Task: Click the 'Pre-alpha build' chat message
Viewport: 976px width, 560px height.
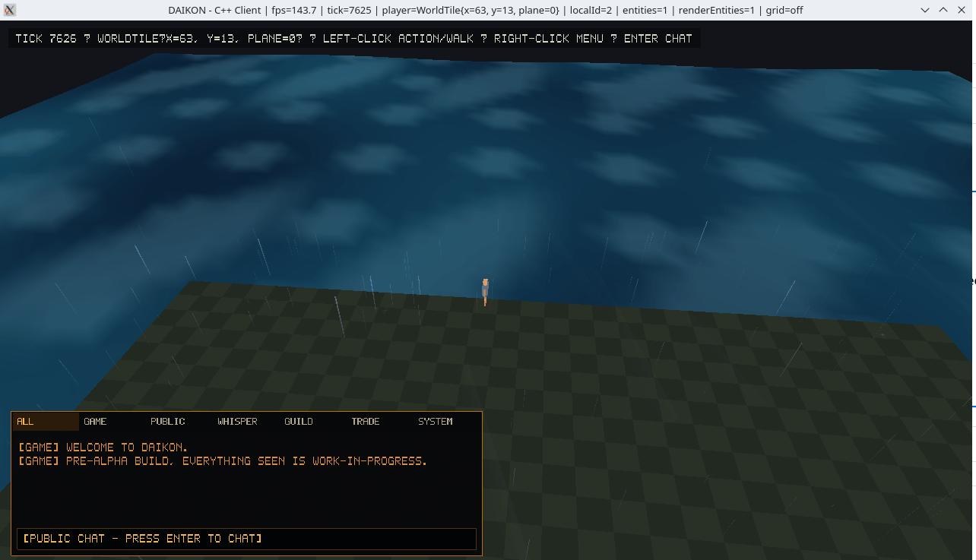Action: tap(223, 461)
